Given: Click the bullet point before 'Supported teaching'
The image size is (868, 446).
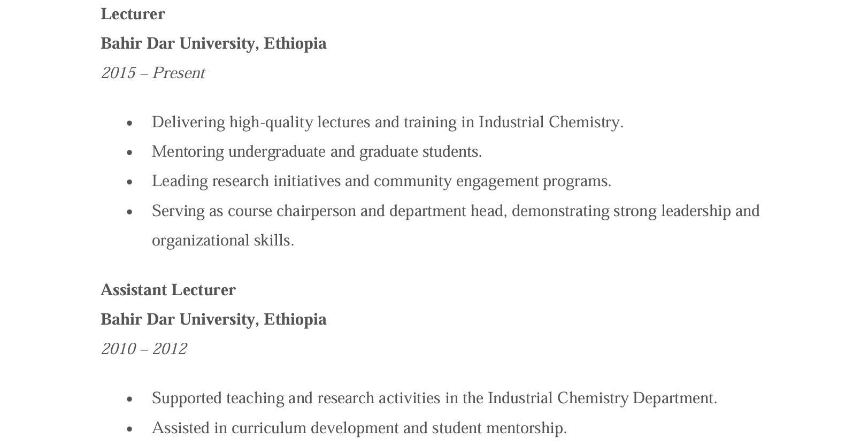Looking at the screenshot, I should (129, 399).
